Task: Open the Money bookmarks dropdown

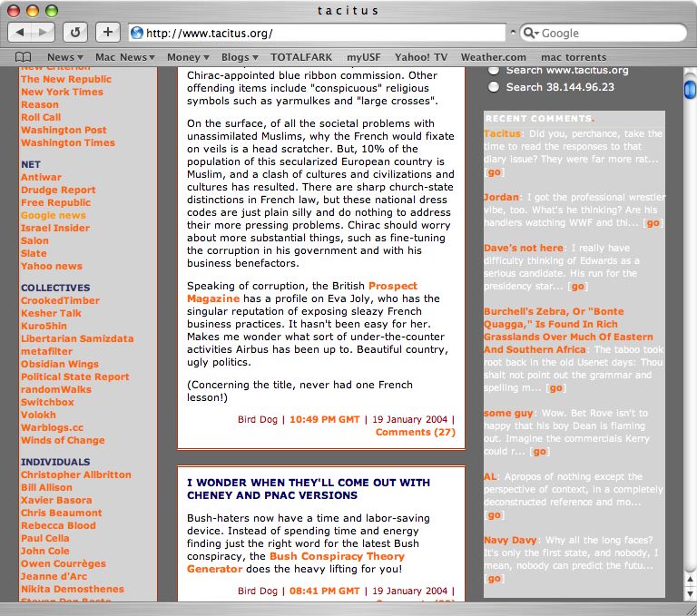Action: click(188, 57)
